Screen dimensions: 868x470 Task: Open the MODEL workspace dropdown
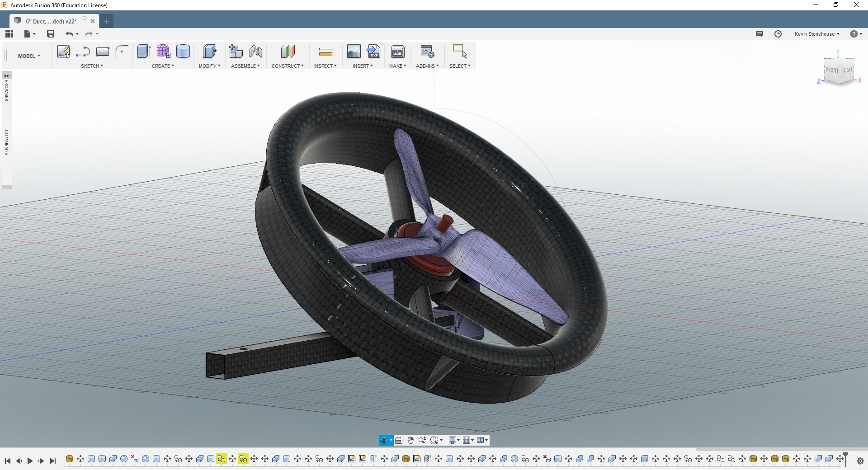29,56
